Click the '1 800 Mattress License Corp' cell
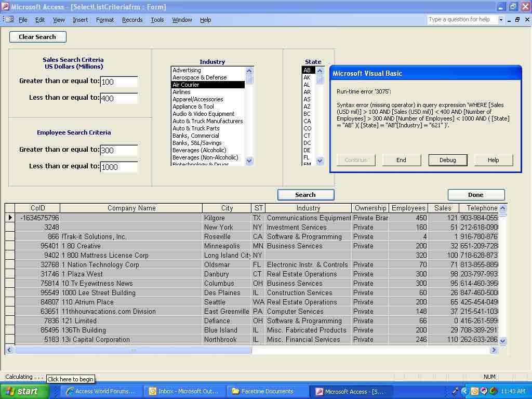 (x=131, y=255)
